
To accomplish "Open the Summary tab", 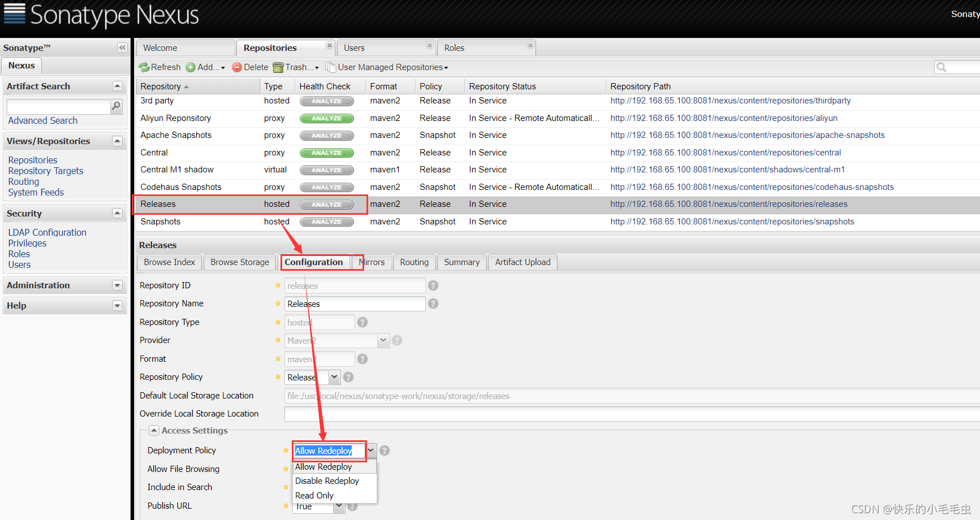I will 461,262.
